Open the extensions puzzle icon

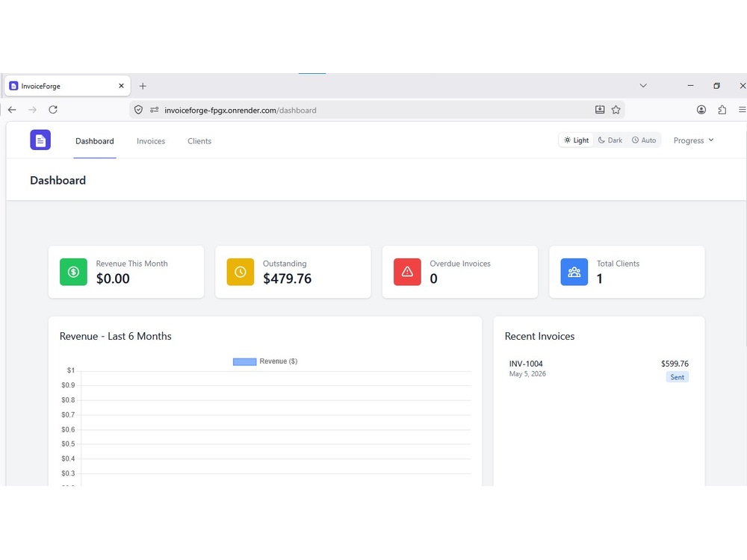pyautogui.click(x=722, y=110)
